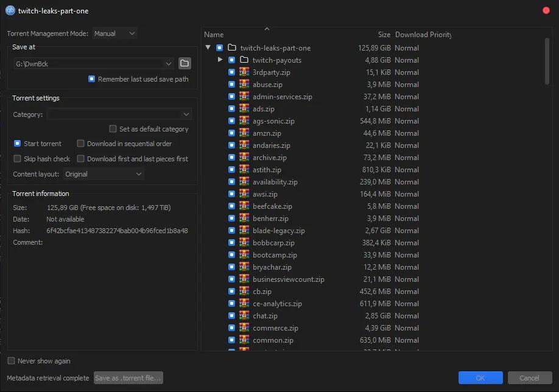559x392 pixels.
Task: Click the archive icon of blade-legacy.zip
Action: [244, 230]
